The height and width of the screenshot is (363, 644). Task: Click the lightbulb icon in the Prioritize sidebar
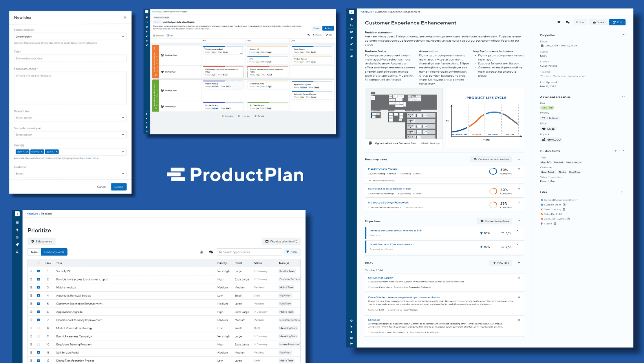click(x=17, y=230)
